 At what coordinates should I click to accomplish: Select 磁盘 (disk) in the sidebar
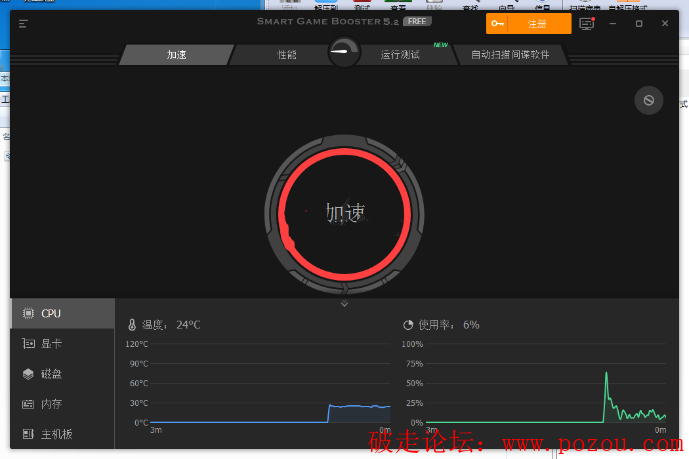[62, 374]
